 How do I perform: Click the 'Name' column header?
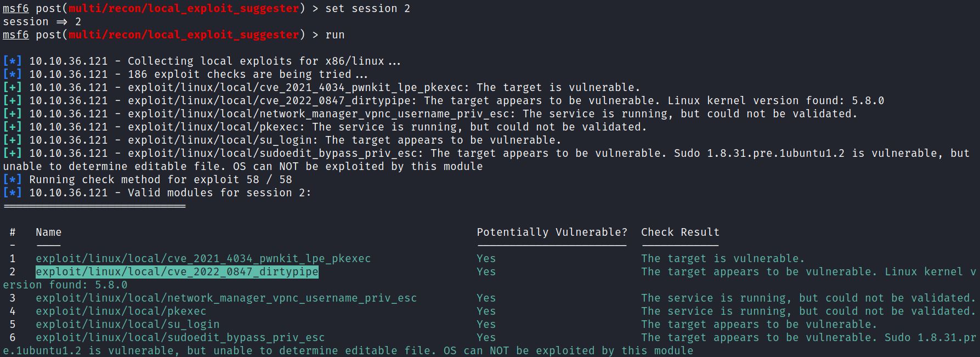click(48, 232)
